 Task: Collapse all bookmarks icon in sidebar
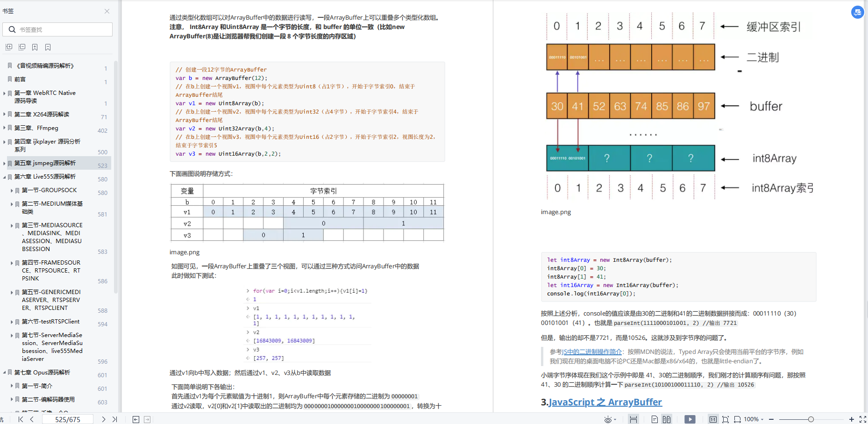click(22, 47)
